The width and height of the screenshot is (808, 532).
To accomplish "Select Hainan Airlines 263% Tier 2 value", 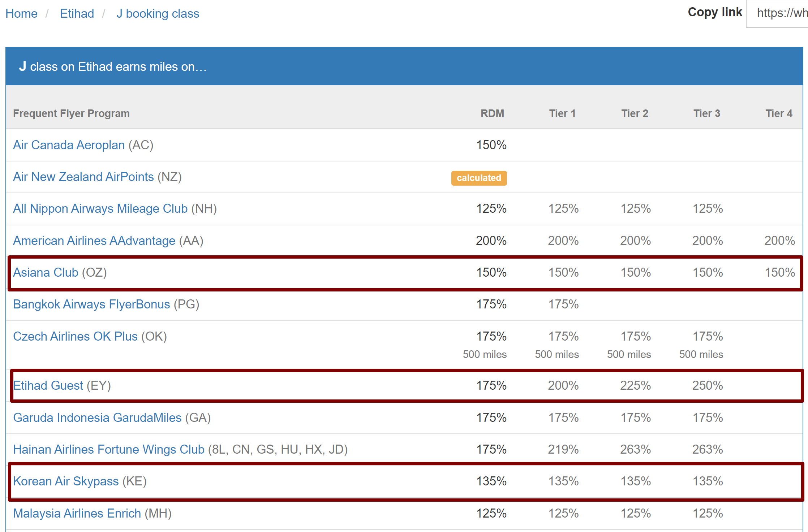I will [x=636, y=449].
